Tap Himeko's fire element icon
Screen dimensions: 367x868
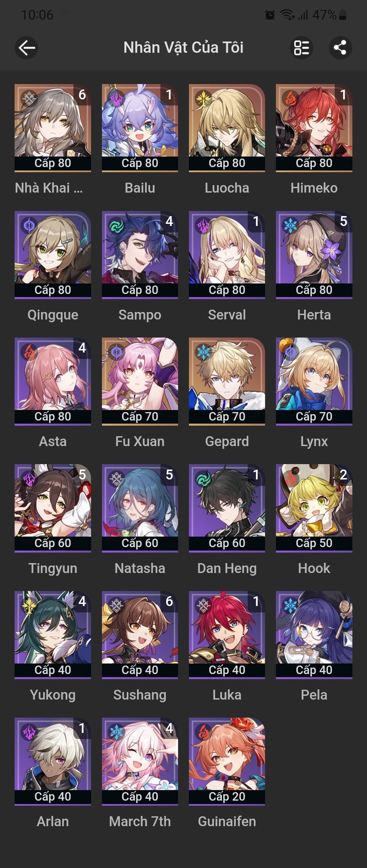click(291, 99)
